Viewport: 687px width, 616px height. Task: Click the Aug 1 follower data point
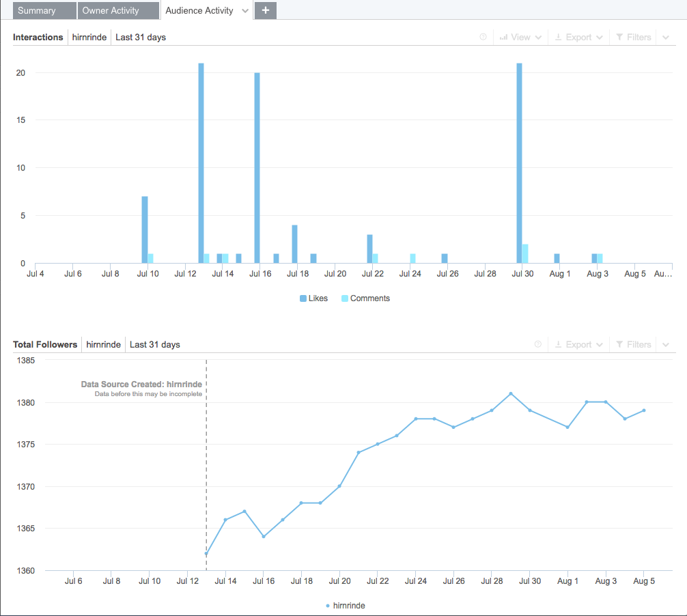tap(567, 427)
